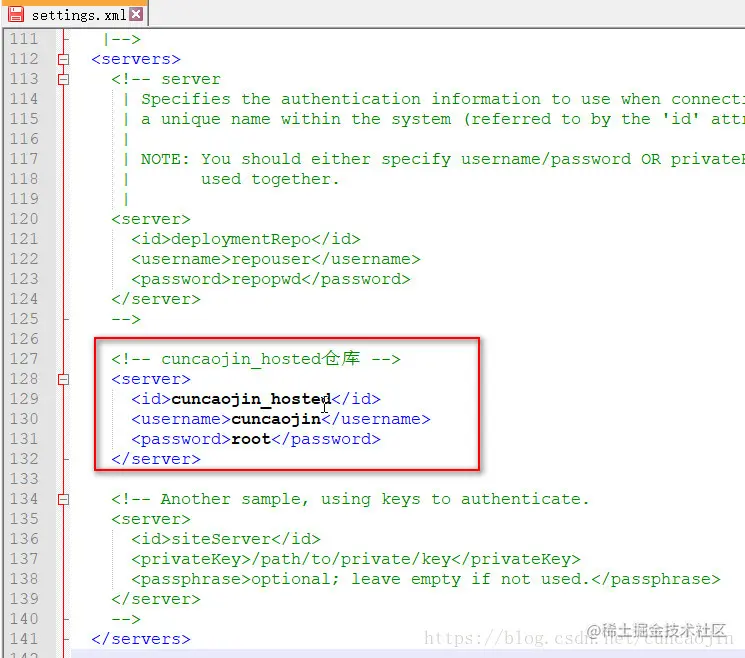Image resolution: width=745 pixels, height=658 pixels.
Task: Click 'used together.' on line 118
Action: coord(270,179)
